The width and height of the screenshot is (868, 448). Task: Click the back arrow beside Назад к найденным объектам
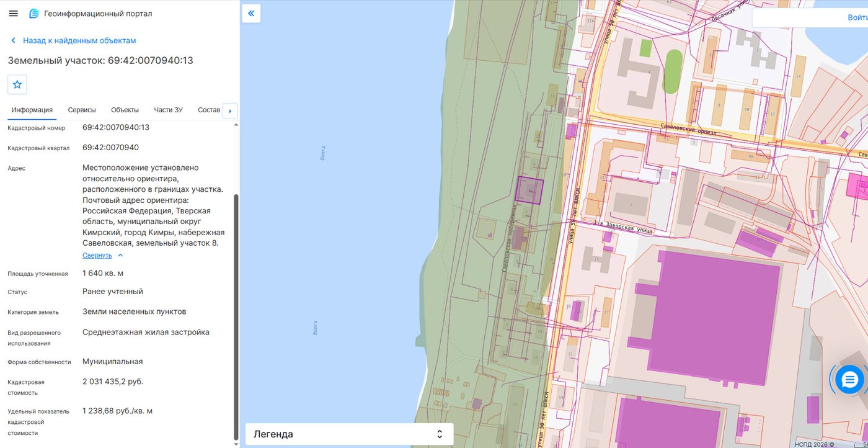[x=13, y=40]
